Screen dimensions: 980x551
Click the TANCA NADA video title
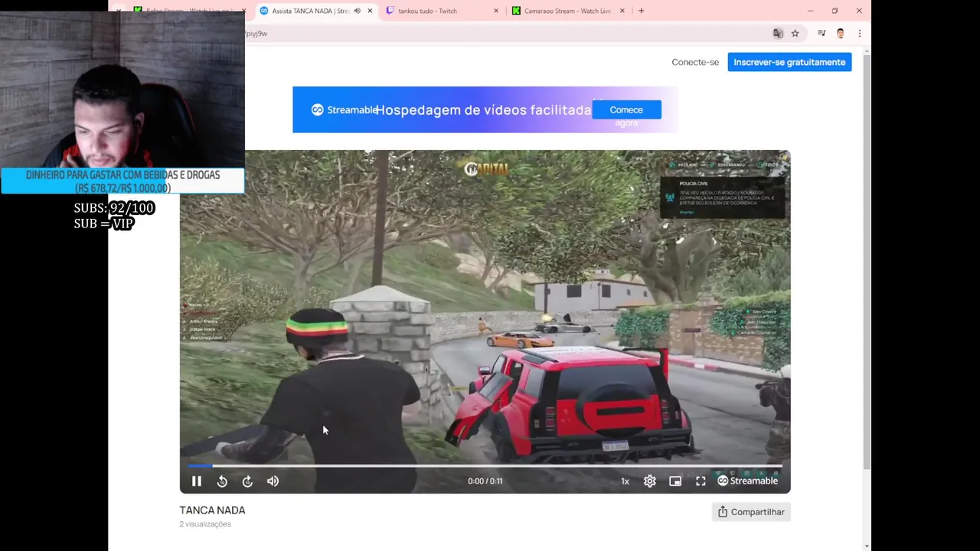click(x=212, y=510)
